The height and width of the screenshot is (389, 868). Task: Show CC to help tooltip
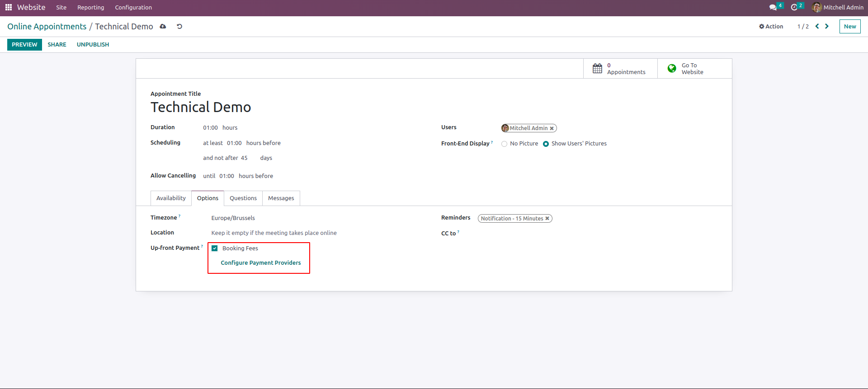[x=458, y=232]
